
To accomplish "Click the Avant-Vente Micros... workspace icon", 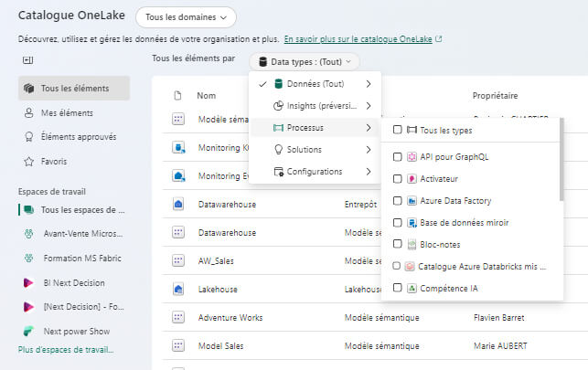I will pyautogui.click(x=29, y=234).
